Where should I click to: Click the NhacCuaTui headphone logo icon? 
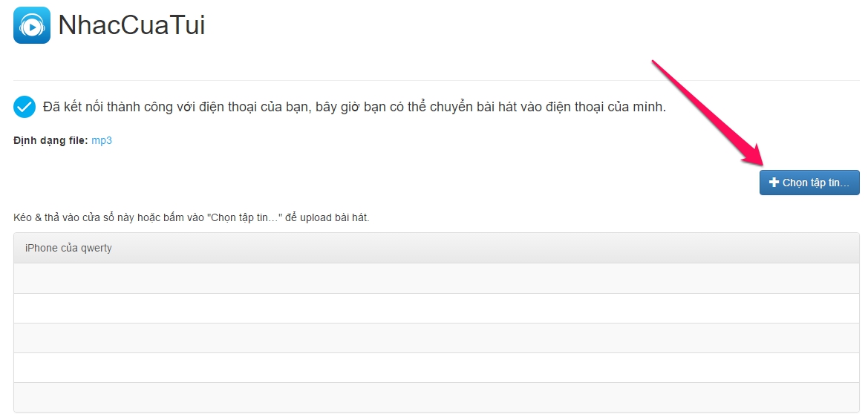[31, 25]
